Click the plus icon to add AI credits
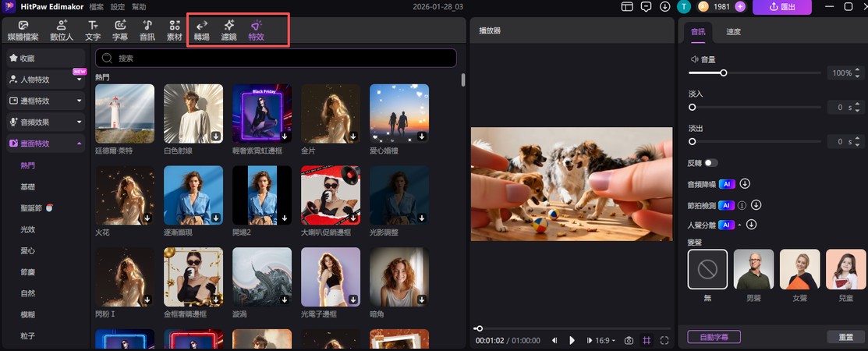 (x=740, y=7)
